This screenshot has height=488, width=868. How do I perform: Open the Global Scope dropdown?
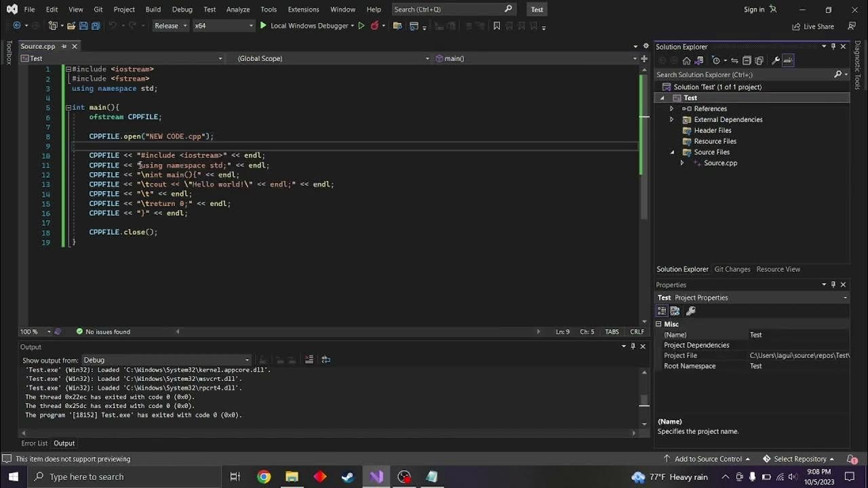(332, 58)
